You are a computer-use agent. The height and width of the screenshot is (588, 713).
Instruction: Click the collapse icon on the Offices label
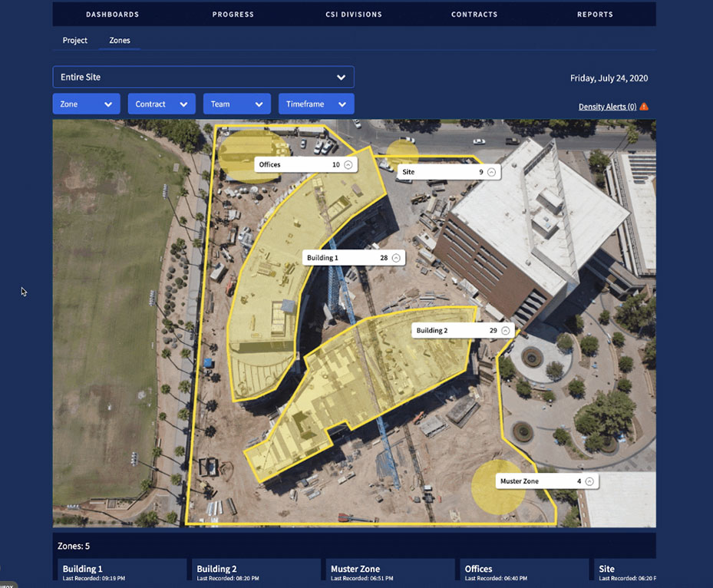pyautogui.click(x=347, y=164)
